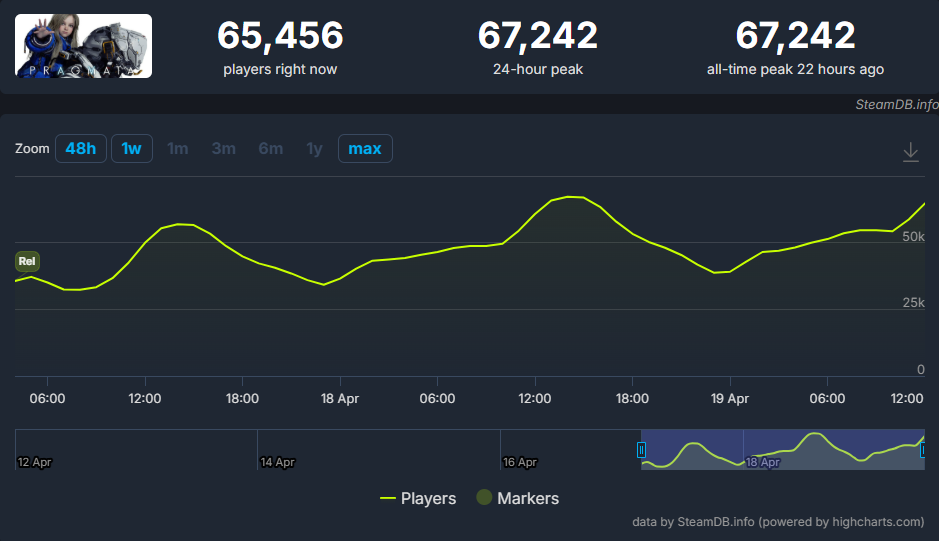Set zoom range to 1w
This screenshot has height=541, width=939.
[131, 149]
